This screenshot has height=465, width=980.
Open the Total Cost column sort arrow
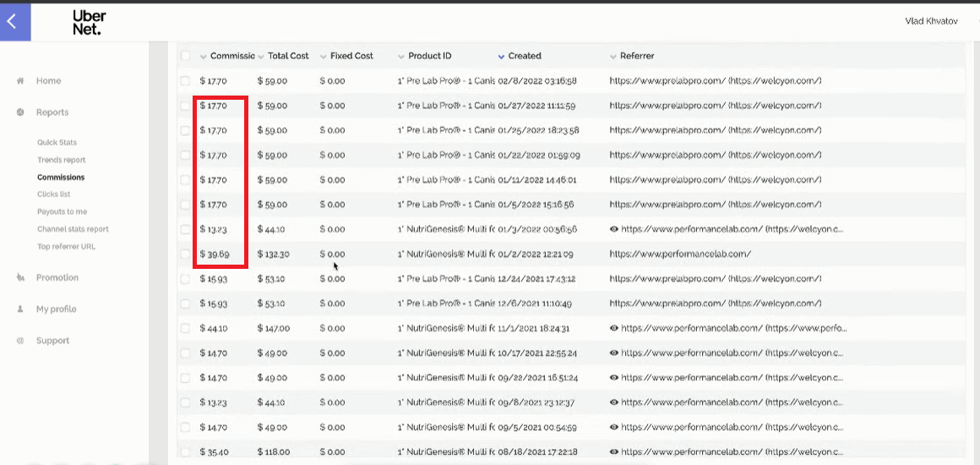click(x=260, y=57)
